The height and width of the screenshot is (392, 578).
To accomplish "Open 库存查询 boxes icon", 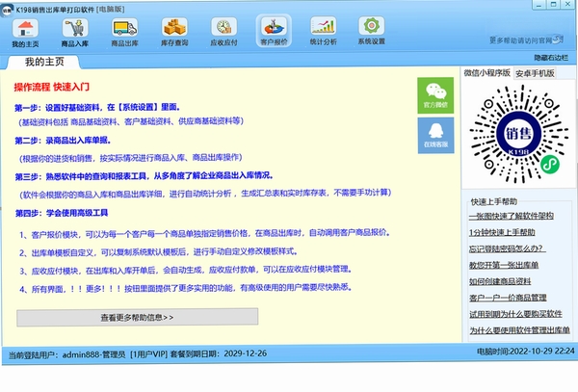I will pyautogui.click(x=174, y=33).
